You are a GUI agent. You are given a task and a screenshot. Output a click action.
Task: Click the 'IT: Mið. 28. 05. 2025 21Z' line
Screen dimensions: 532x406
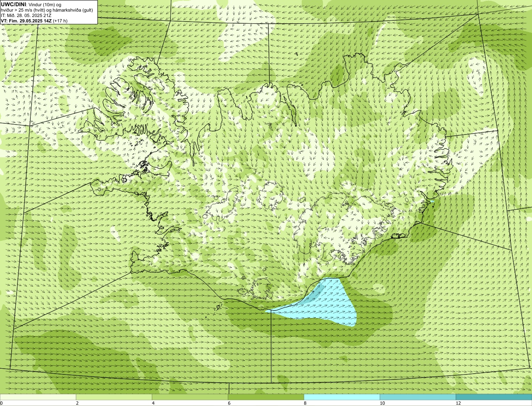(x=26, y=15)
